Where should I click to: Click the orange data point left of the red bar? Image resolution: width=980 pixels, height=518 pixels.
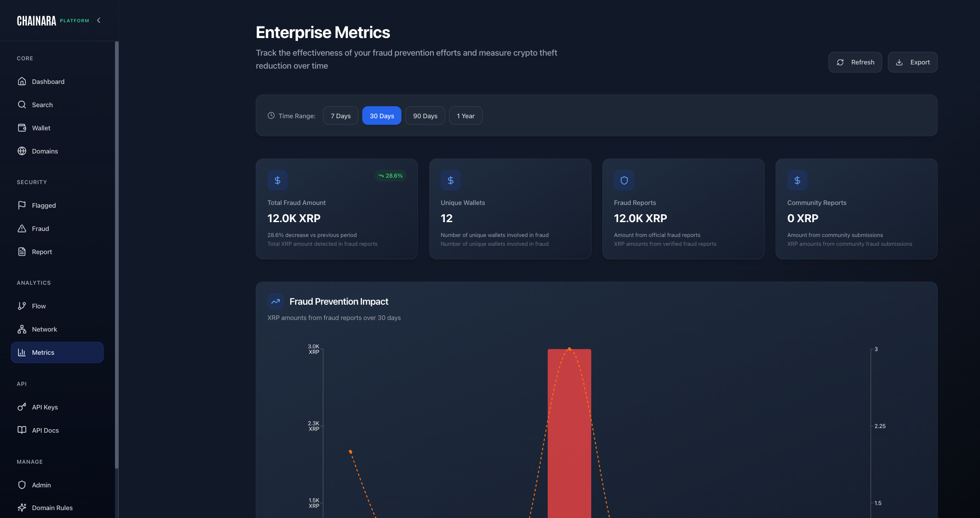click(x=350, y=451)
